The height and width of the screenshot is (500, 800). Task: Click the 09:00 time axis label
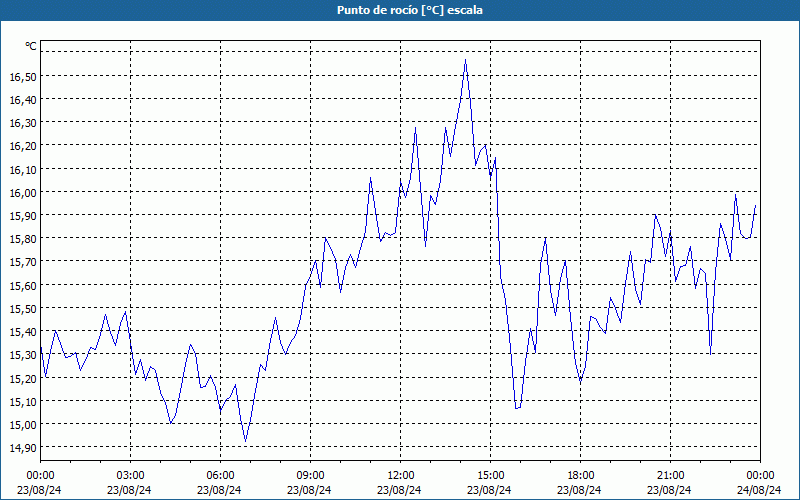coord(310,476)
